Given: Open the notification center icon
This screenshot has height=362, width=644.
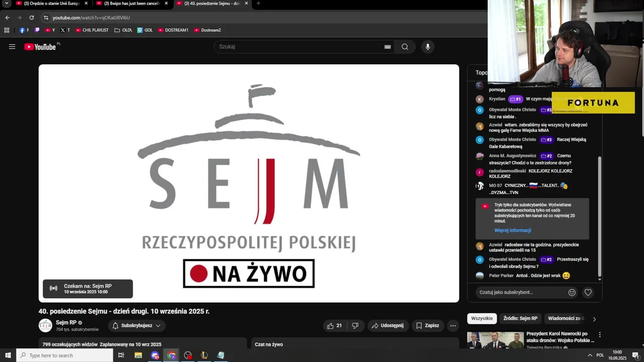Looking at the screenshot, I should pos(635,355).
